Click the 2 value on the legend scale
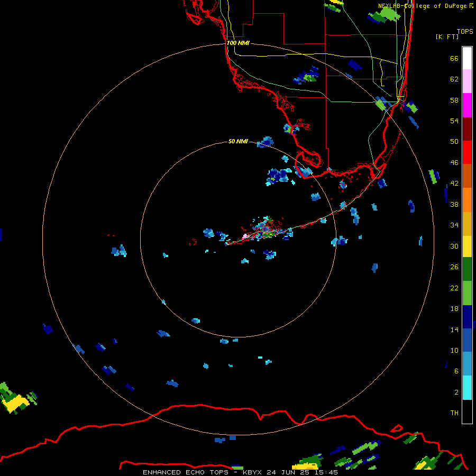This screenshot has width=476, height=476. tap(456, 392)
